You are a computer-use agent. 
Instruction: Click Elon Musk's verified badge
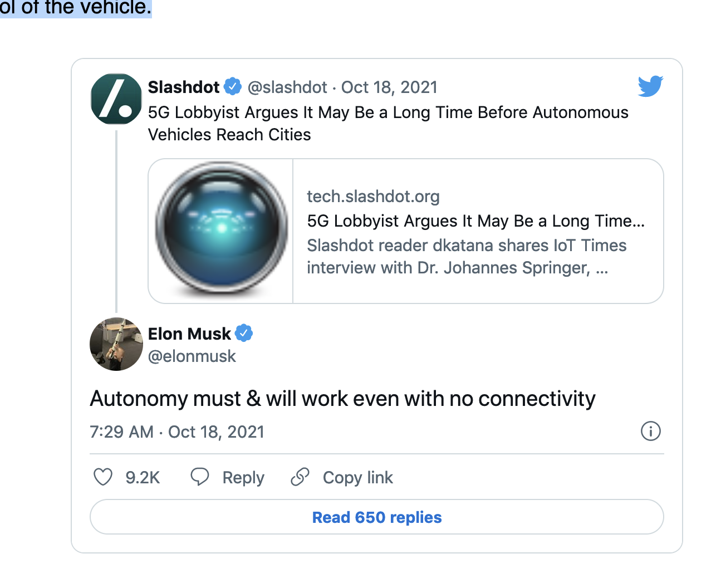[x=244, y=333]
